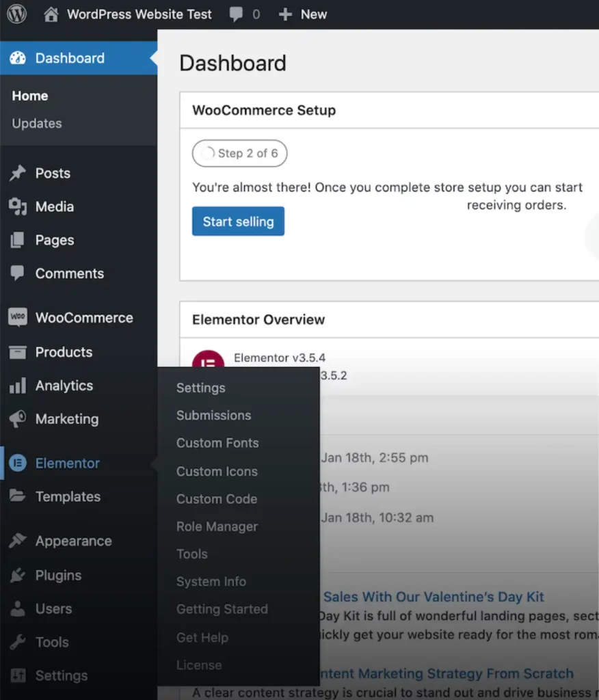Click the Analytics bar chart icon
The height and width of the screenshot is (700, 599).
pyautogui.click(x=18, y=386)
